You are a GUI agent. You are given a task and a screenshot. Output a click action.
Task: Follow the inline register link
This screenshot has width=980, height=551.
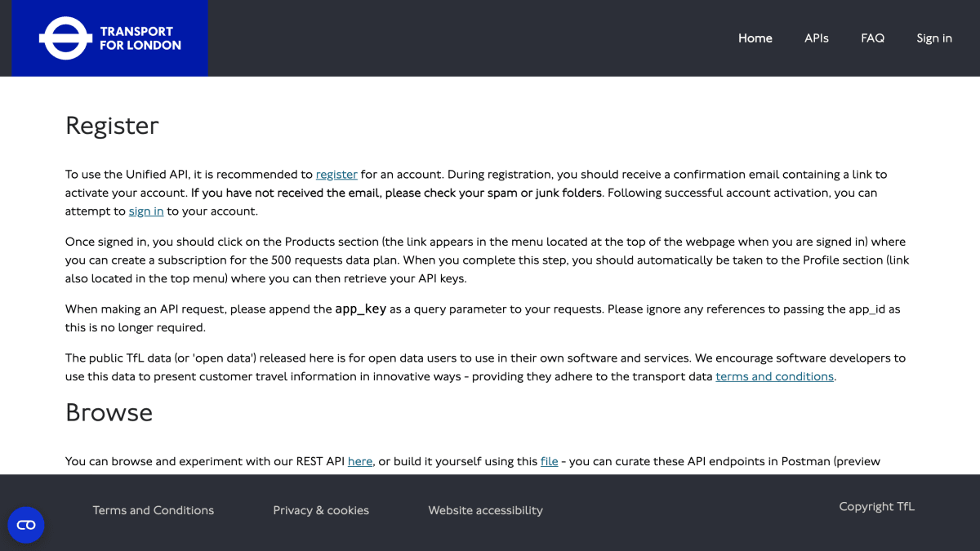[x=336, y=175]
